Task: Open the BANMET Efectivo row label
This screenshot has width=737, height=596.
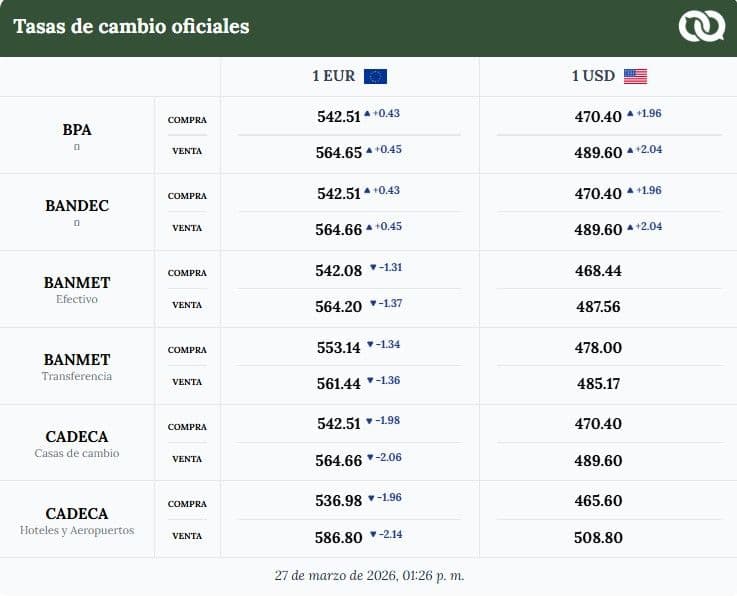Action: (x=77, y=288)
